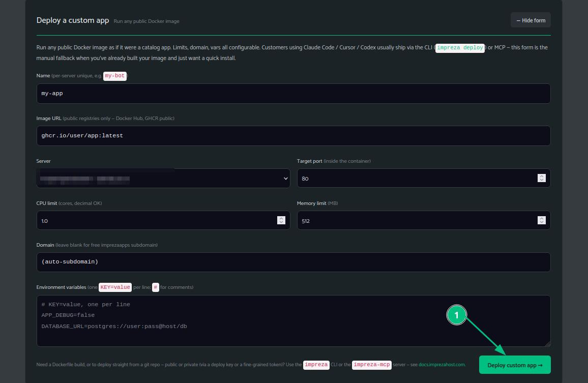This screenshot has height=383, width=588.
Task: Select the Target port number field
Action: (424, 178)
